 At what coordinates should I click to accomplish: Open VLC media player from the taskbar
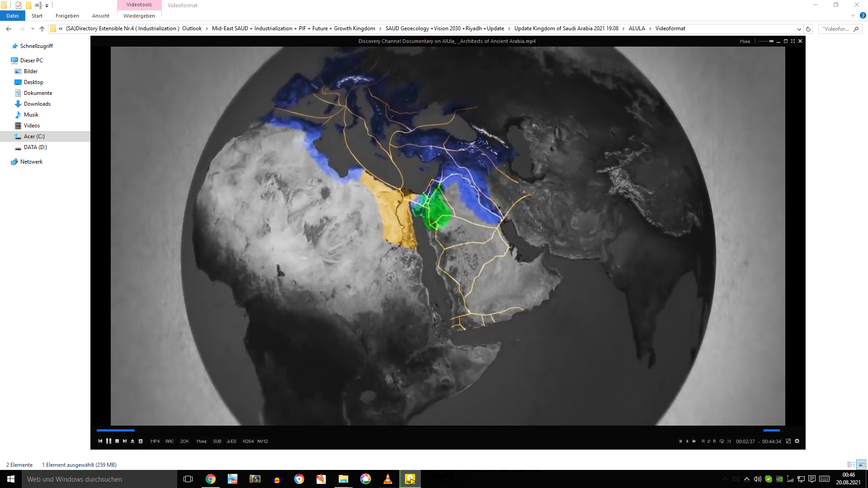(388, 479)
